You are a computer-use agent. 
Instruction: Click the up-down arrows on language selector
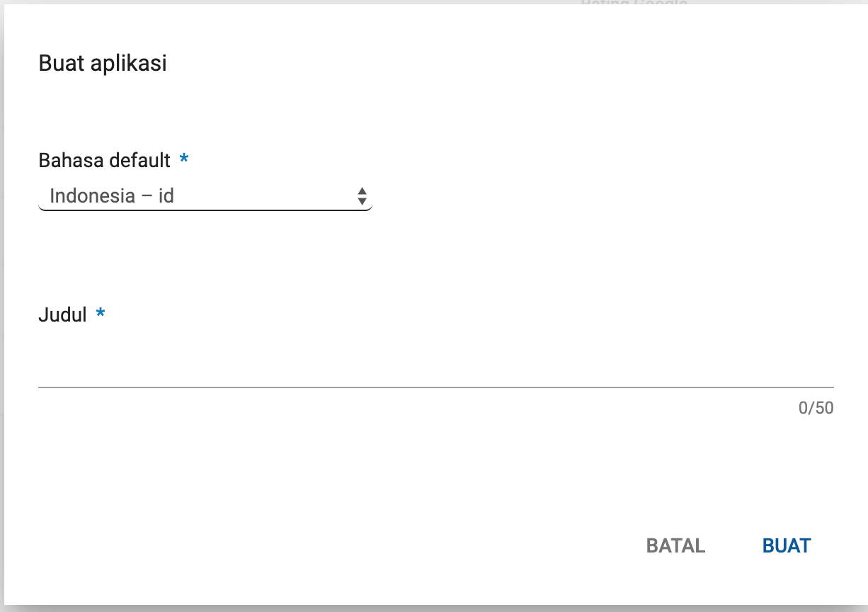(x=362, y=196)
